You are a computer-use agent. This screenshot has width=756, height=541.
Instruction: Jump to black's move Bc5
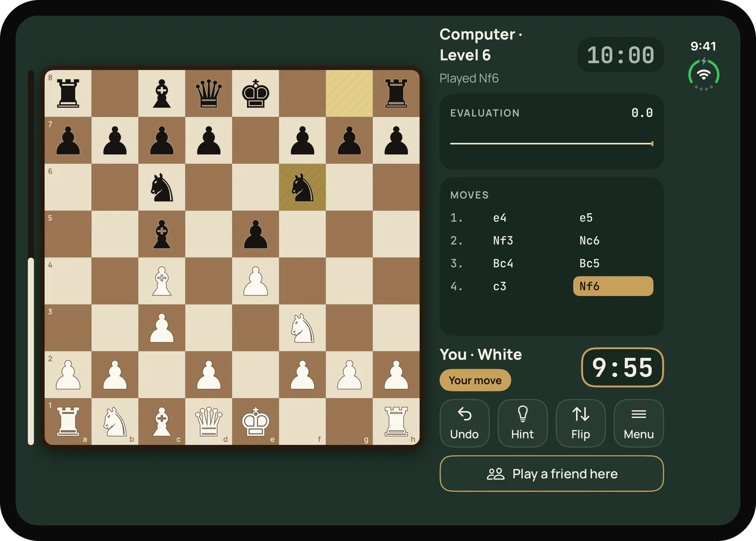point(589,263)
